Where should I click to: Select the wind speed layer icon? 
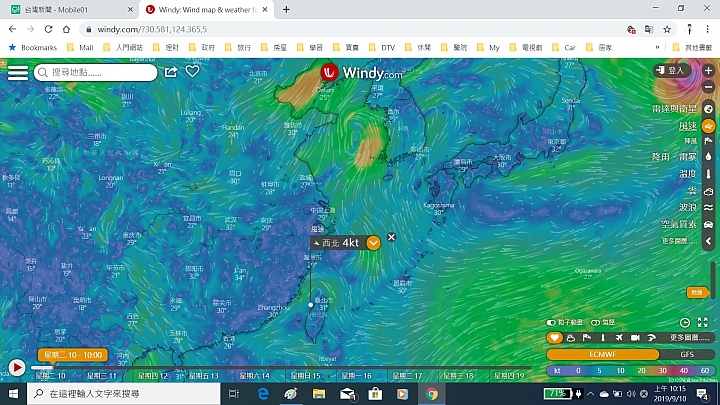coord(709,126)
